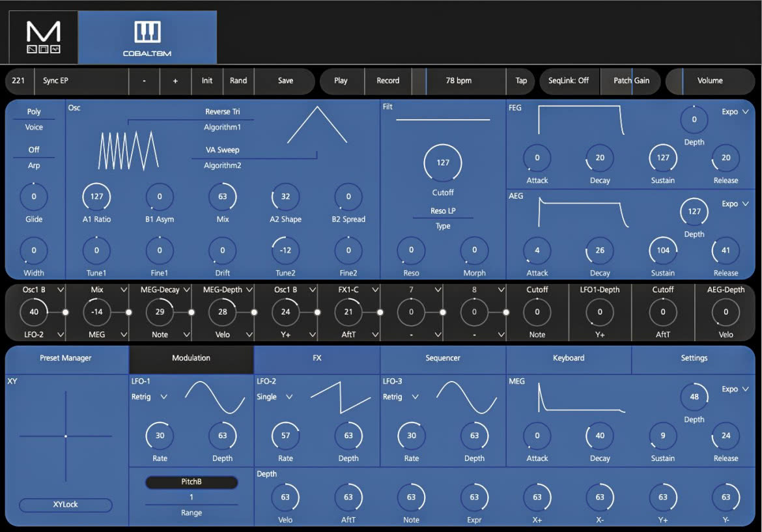This screenshot has width=762, height=532.
Task: Open the AEG Expo curve dropdown
Action: coord(735,204)
